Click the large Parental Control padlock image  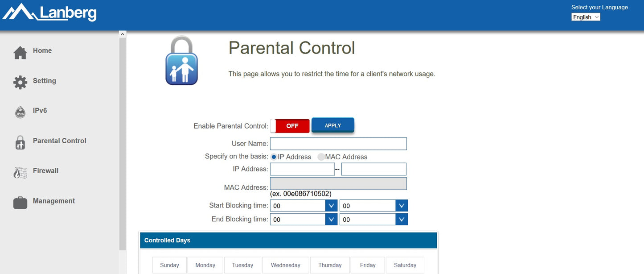(181, 61)
